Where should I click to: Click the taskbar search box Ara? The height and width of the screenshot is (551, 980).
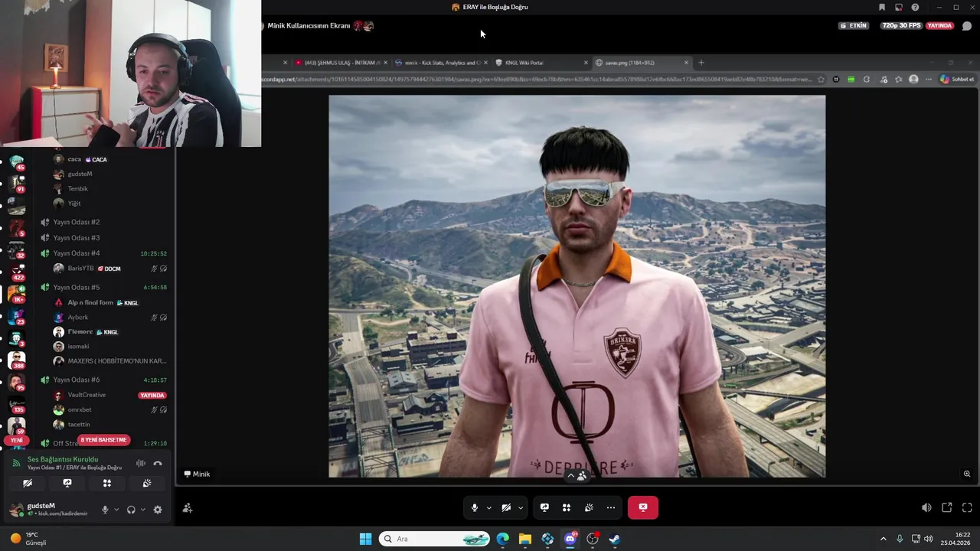click(x=435, y=539)
